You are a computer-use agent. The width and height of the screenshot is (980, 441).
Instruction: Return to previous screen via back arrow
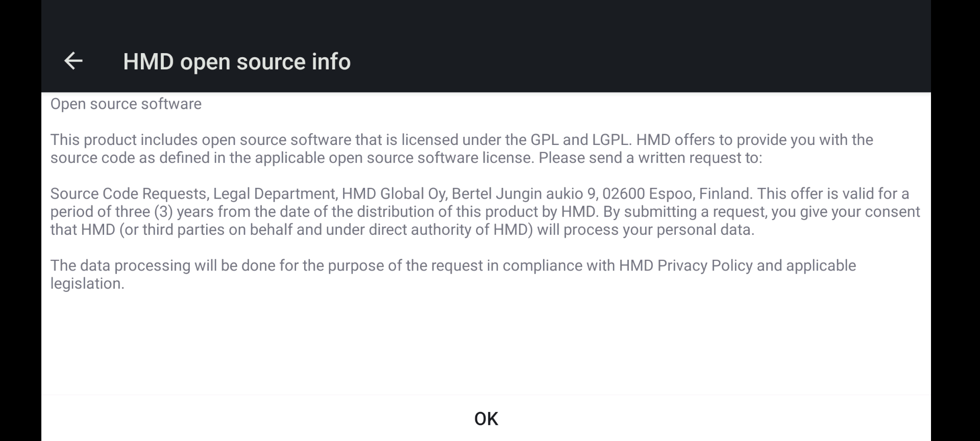[73, 61]
